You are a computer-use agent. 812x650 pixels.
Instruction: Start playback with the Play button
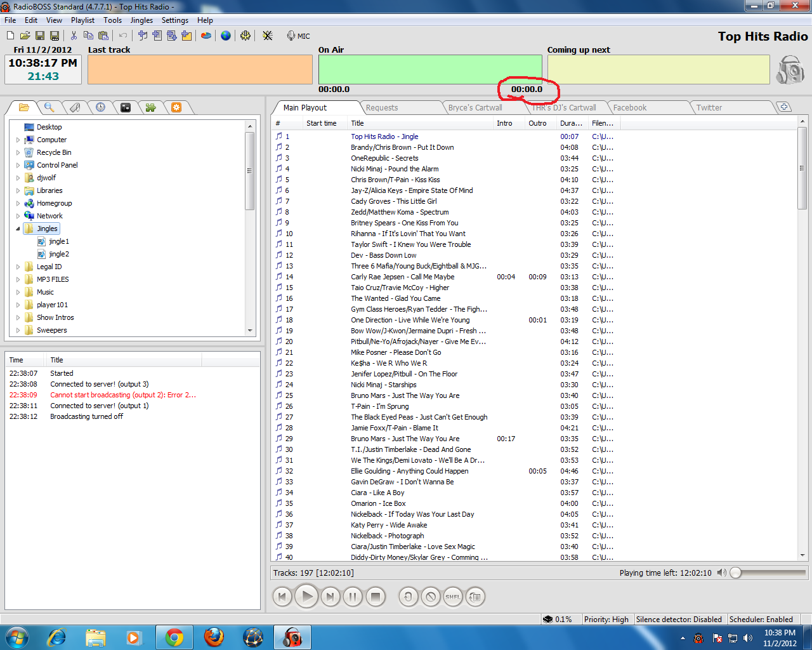click(306, 597)
